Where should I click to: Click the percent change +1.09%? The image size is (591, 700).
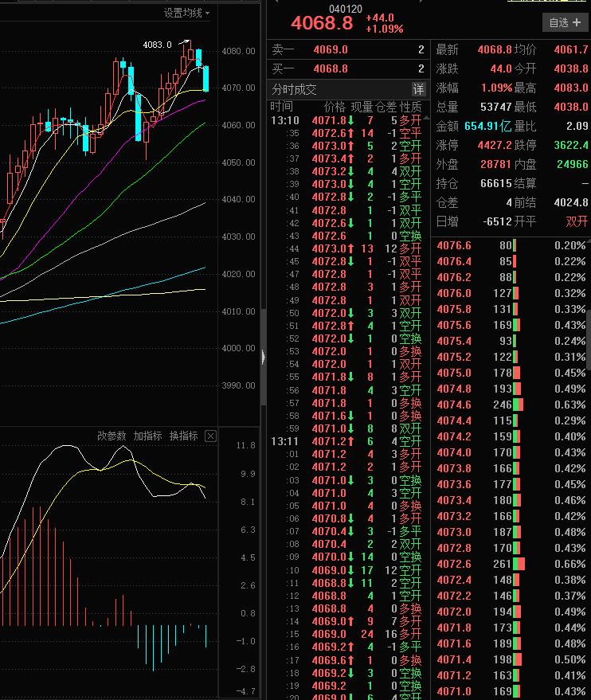point(385,29)
